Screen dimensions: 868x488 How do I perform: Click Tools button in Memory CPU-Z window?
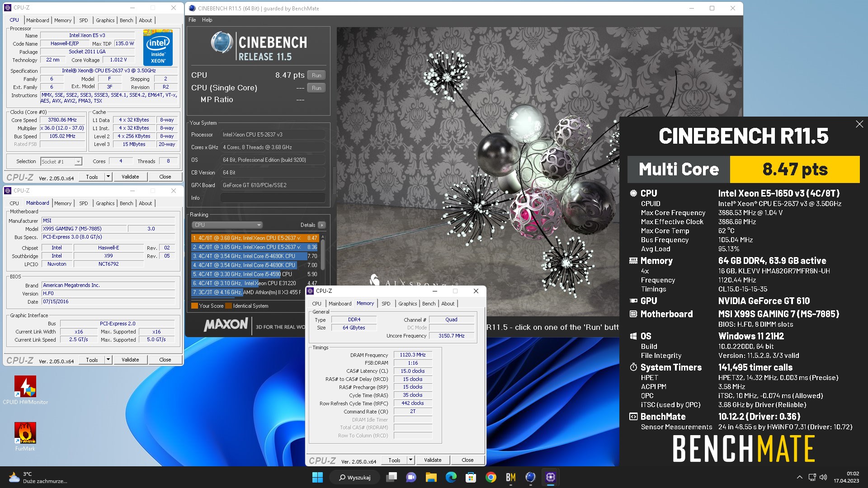(394, 460)
